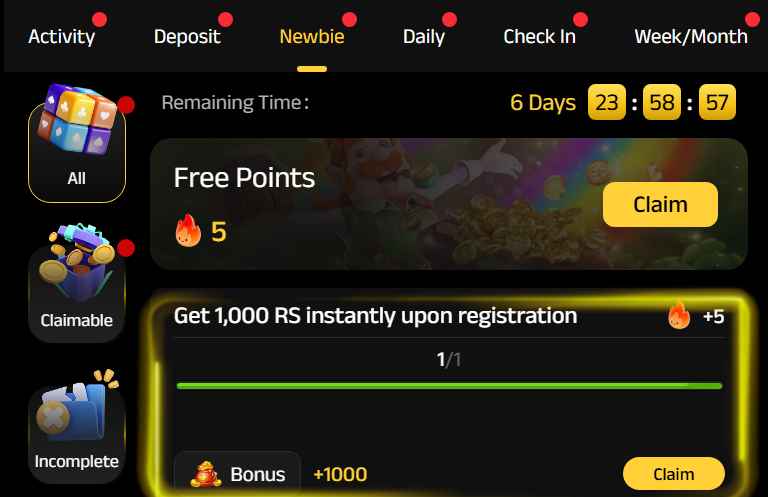Select the All cube icon filter

pyautogui.click(x=77, y=143)
